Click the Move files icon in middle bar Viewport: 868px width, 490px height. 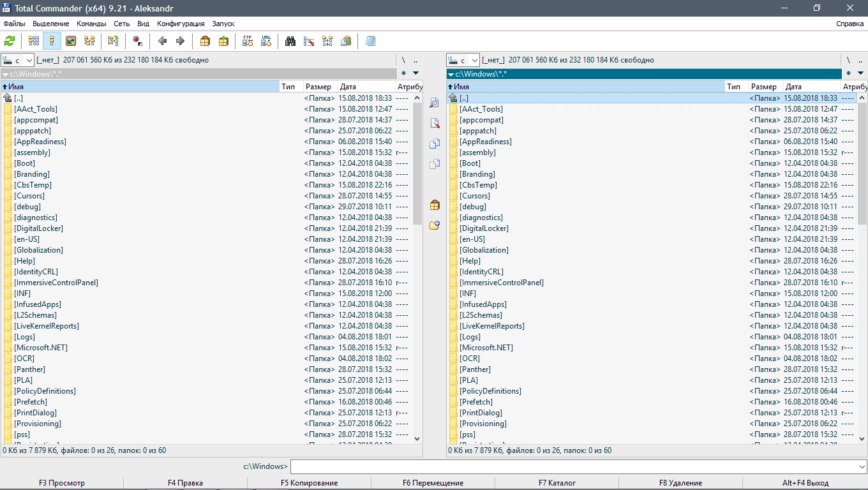(435, 164)
